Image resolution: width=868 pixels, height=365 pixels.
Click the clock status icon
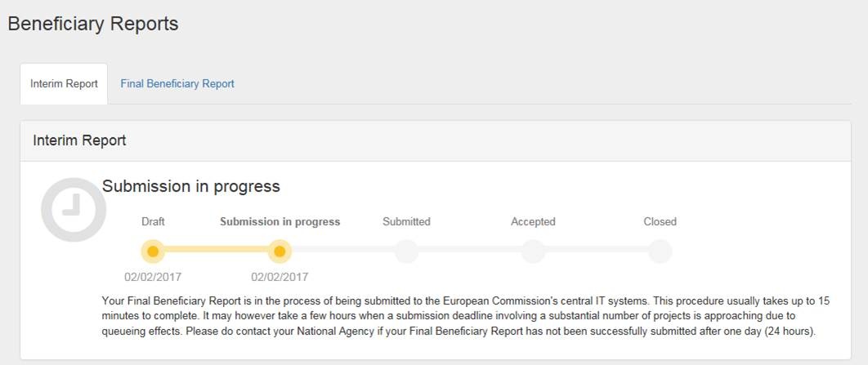[74, 209]
